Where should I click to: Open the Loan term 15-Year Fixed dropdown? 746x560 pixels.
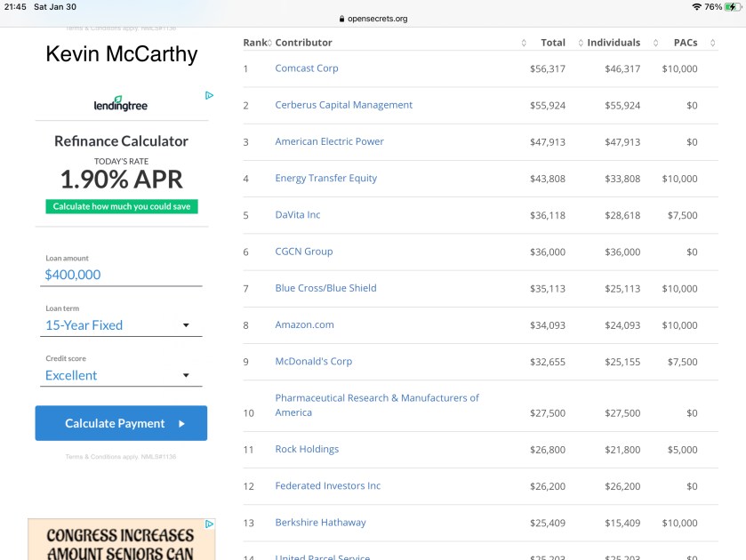click(x=123, y=325)
